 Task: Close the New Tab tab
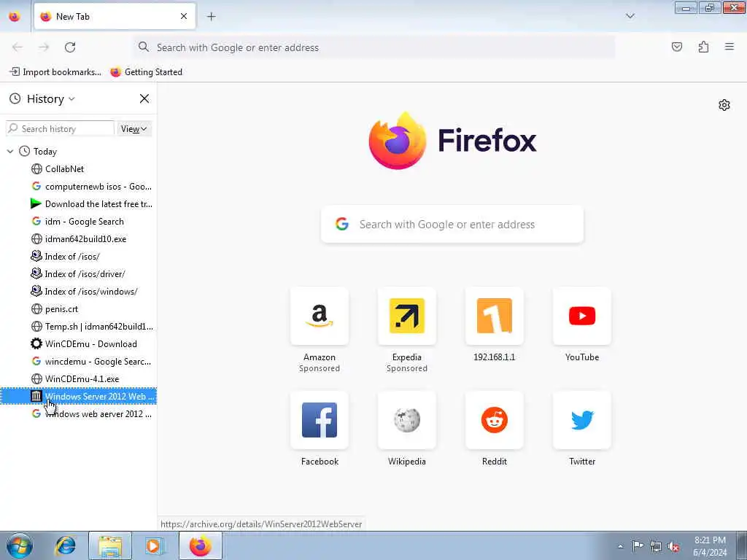[x=184, y=17]
